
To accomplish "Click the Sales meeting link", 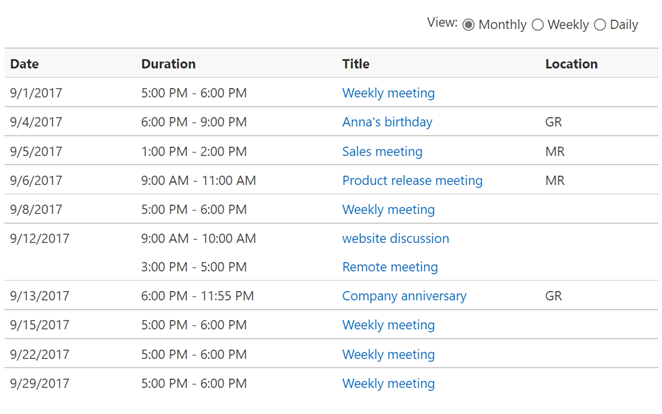I will 382,152.
